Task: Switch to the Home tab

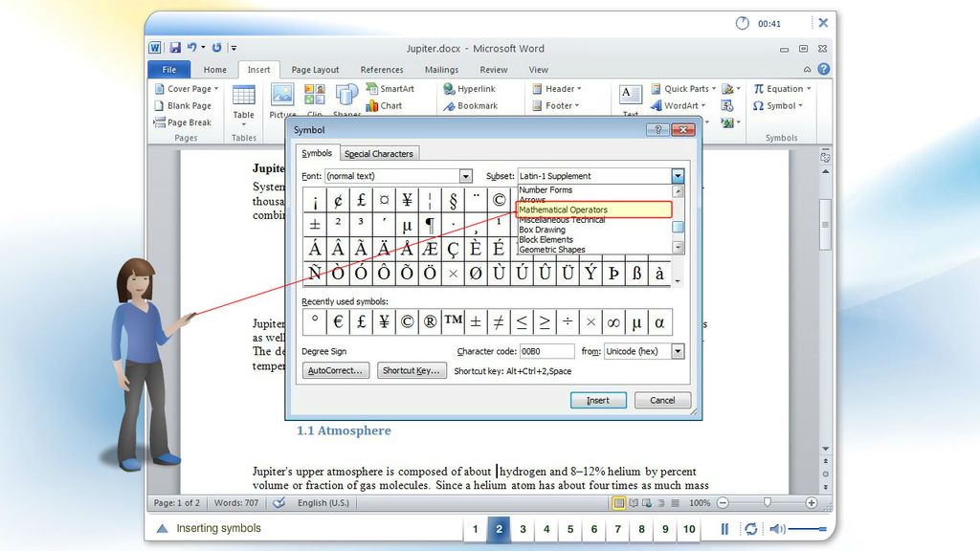Action: point(215,69)
